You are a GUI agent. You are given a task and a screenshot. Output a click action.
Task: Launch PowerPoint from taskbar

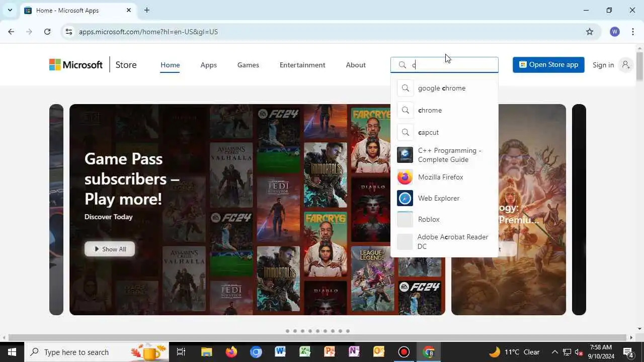[x=330, y=352]
